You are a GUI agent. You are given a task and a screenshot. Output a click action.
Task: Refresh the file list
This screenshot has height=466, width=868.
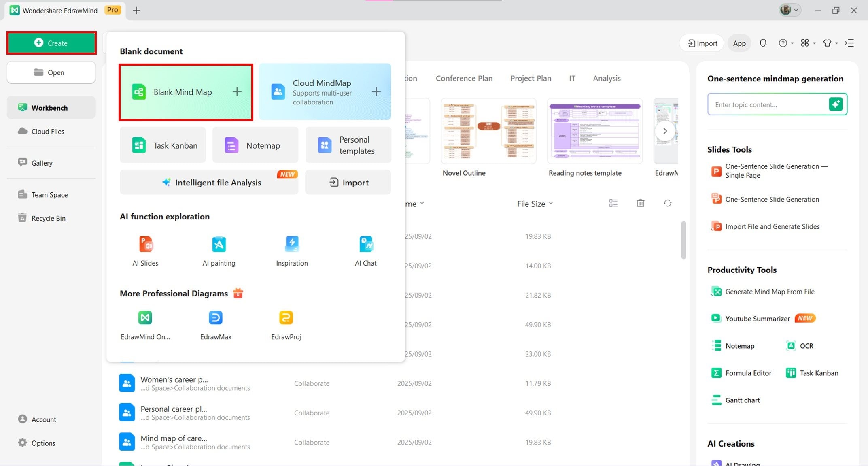668,203
